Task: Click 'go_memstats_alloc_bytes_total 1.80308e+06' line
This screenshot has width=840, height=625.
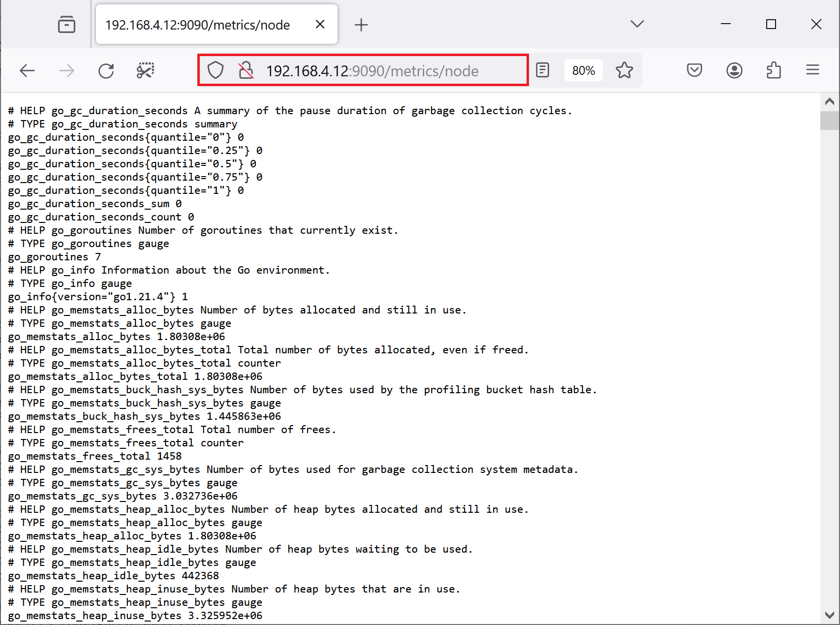Action: [135, 376]
